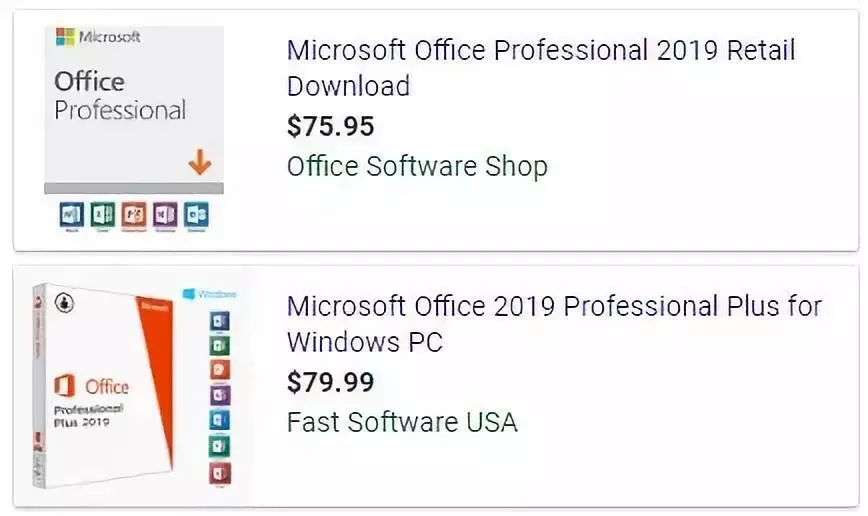Image resolution: width=868 pixels, height=516 pixels.
Task: Click the Word icon at top of vertical icon column
Action: [x=220, y=320]
